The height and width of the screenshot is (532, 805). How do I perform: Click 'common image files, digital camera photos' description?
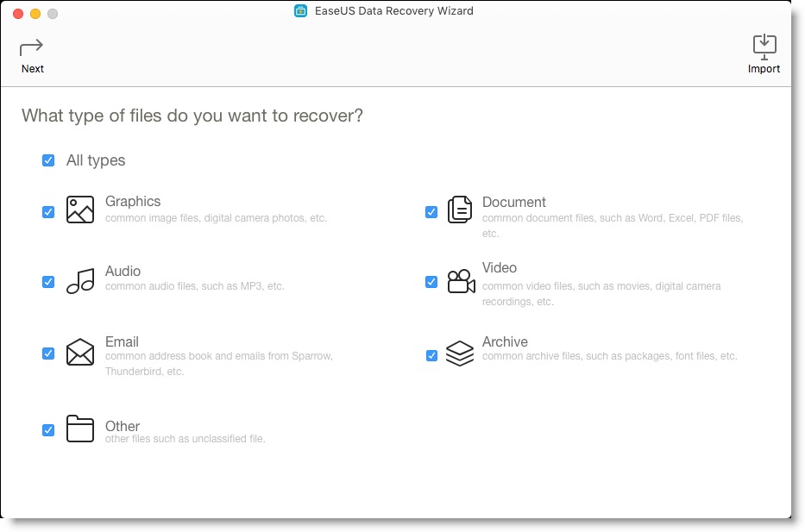tap(216, 218)
